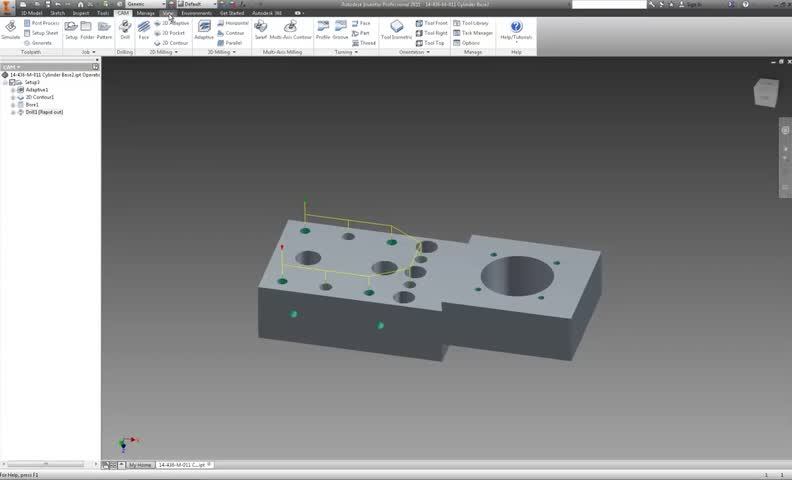Switch to Tool Isometric orientation
Viewport: 792px width, 480px height.
pyautogui.click(x=397, y=30)
